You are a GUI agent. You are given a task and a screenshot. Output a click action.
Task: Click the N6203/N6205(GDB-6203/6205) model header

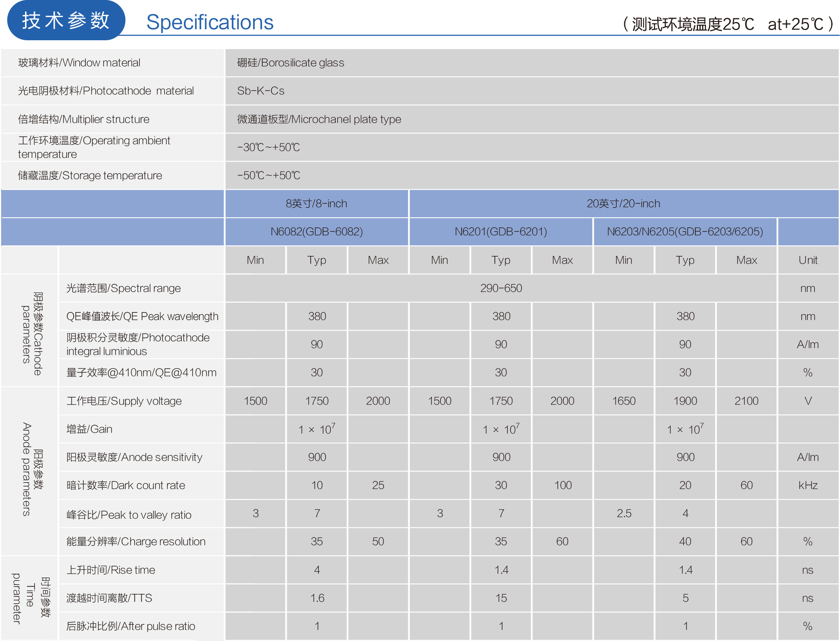(685, 232)
